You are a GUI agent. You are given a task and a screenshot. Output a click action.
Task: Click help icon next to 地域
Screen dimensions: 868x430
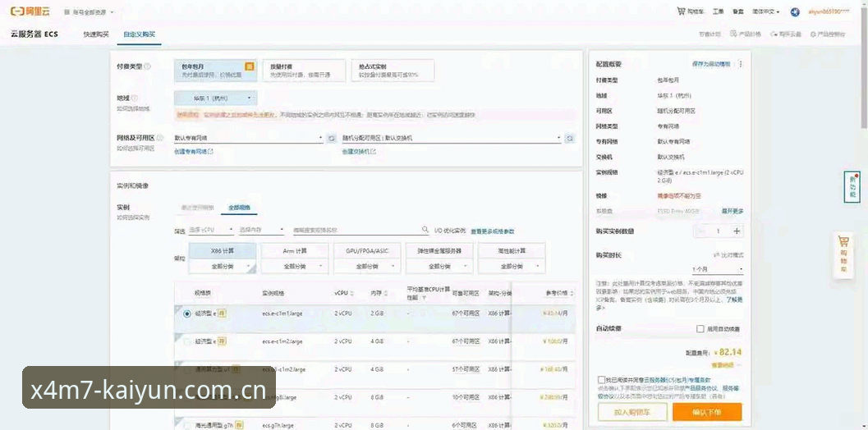[x=134, y=98]
